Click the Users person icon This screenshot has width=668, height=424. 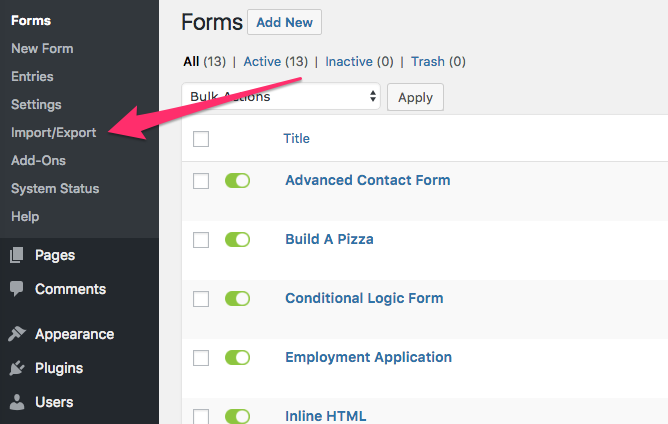tap(17, 402)
